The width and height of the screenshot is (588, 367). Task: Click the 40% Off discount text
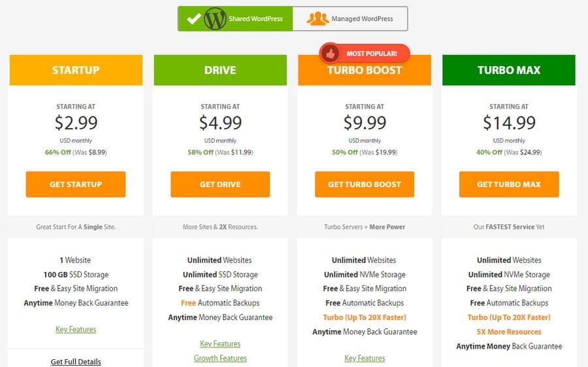pos(489,152)
